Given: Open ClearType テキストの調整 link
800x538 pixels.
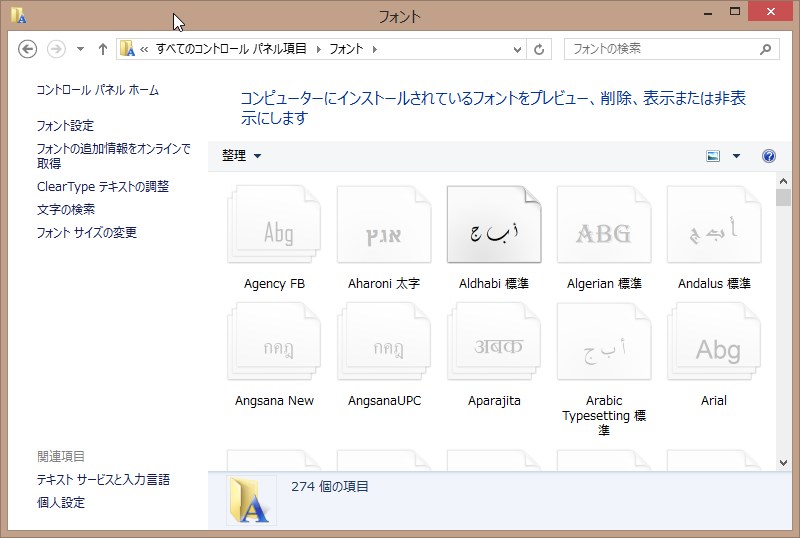Looking at the screenshot, I should [103, 187].
